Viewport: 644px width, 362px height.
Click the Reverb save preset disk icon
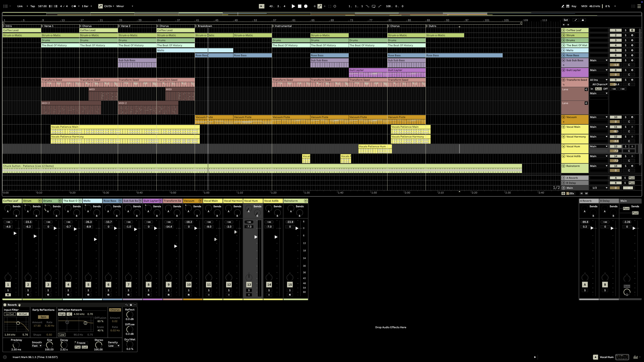[x=131, y=305]
